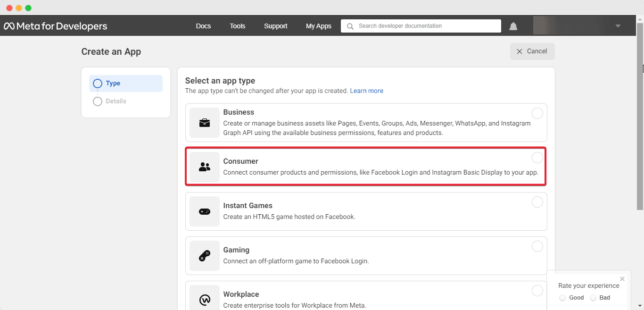Image resolution: width=644 pixels, height=310 pixels.
Task: Go to the Details step
Action: 116,101
